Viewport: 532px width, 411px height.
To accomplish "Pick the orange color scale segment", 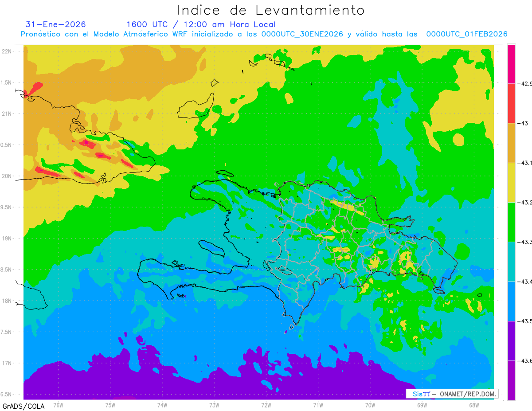I will (x=511, y=143).
